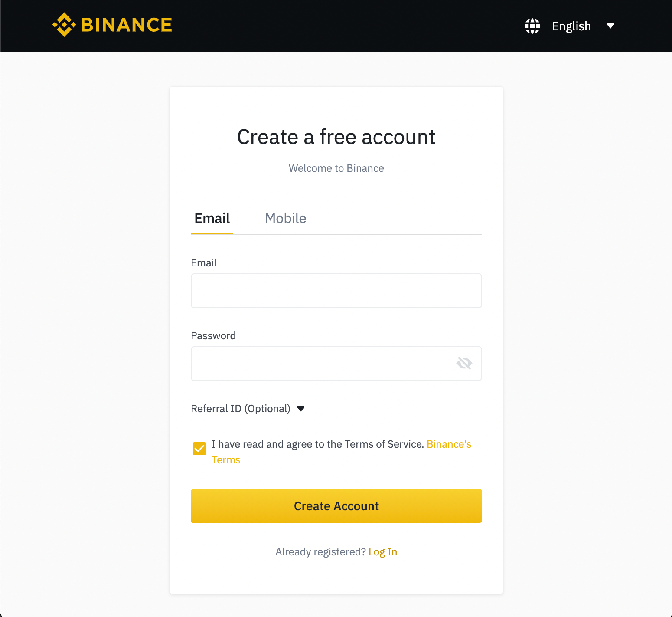Select the Email tab
Screen dimensions: 672x617
pyautogui.click(x=212, y=218)
